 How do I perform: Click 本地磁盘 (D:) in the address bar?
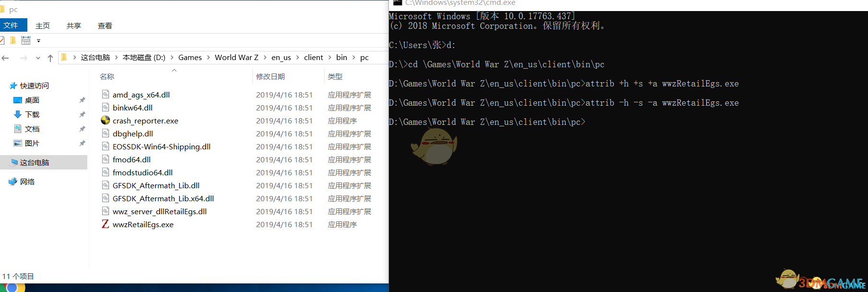pyautogui.click(x=144, y=58)
